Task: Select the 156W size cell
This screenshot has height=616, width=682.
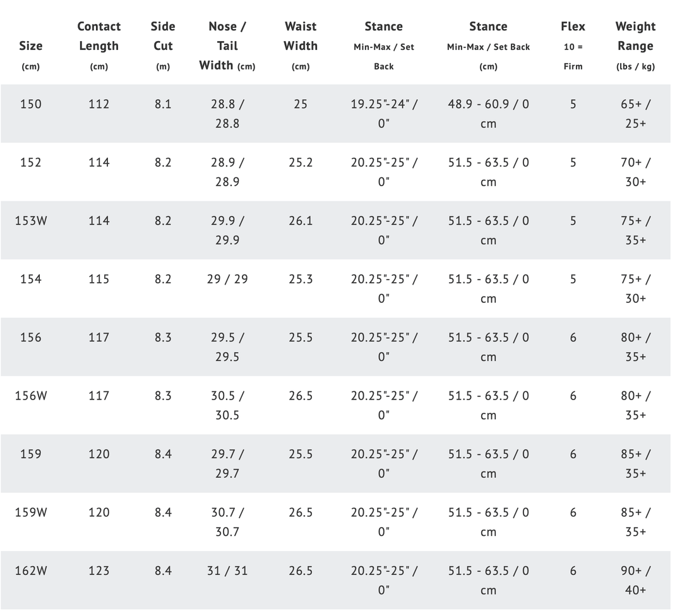Action: click(30, 396)
